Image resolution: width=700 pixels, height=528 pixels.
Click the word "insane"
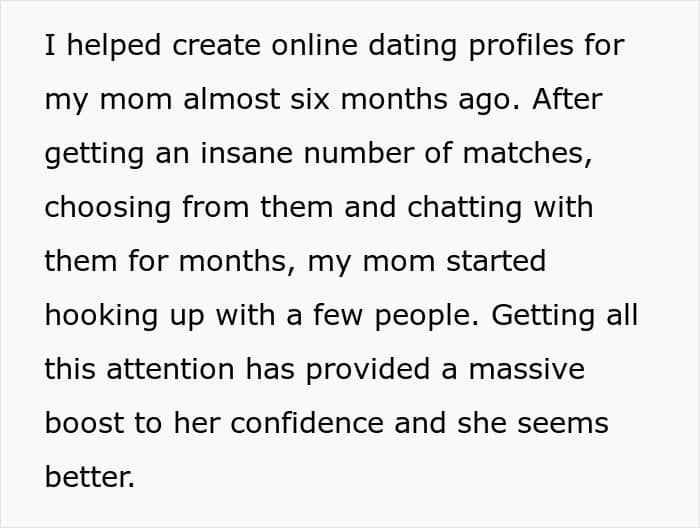[x=246, y=153]
